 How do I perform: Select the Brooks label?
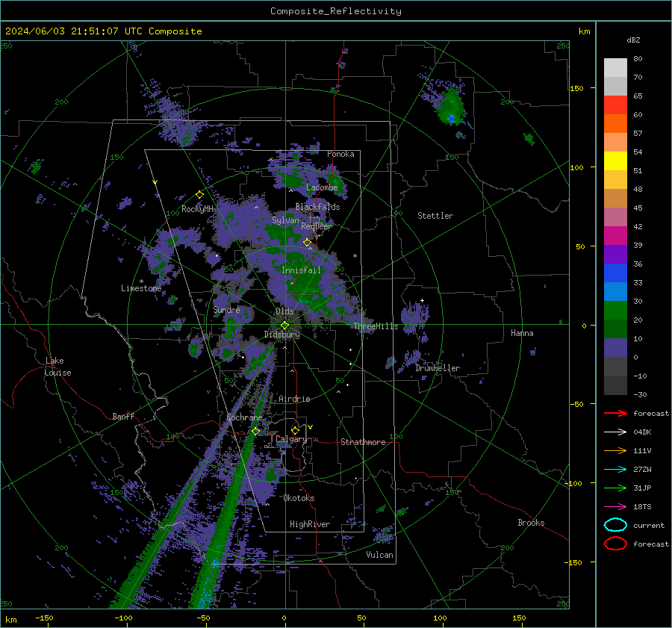[x=531, y=523]
